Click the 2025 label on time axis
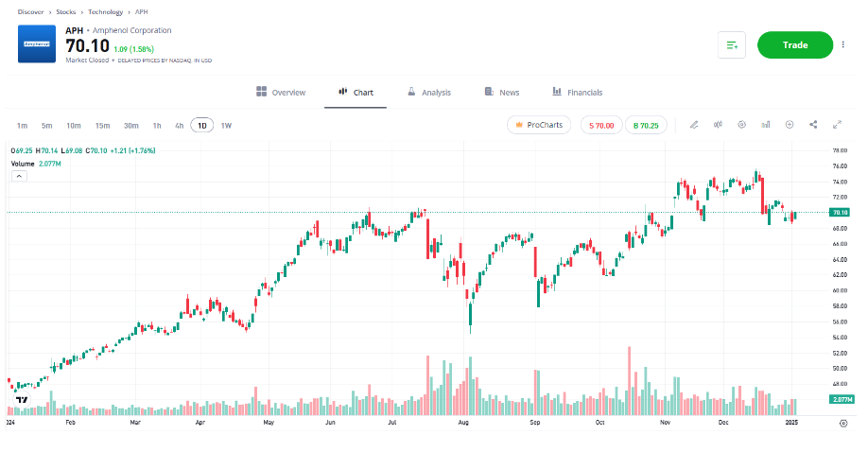 point(791,422)
